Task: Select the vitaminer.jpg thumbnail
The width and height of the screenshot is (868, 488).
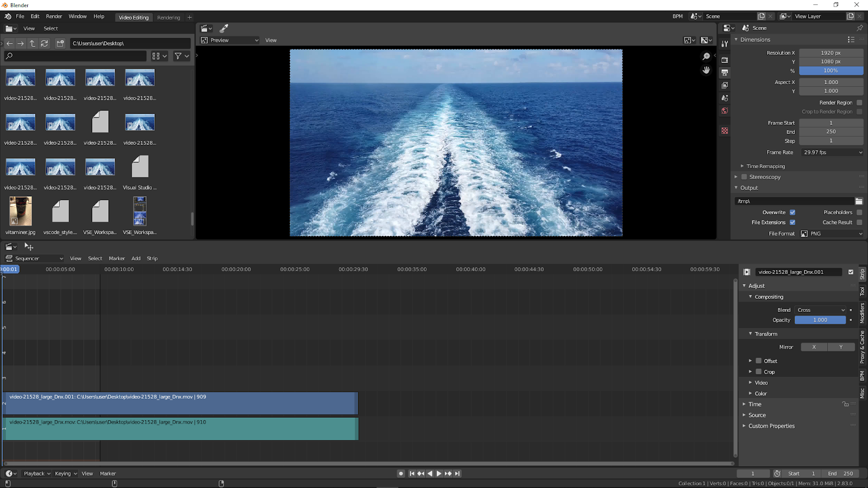Action: point(21,211)
